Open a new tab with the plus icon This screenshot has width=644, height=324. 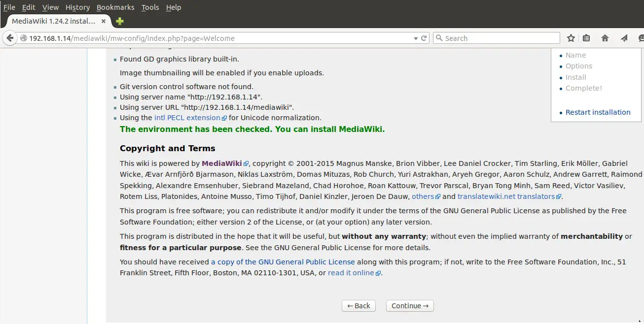[x=119, y=21]
